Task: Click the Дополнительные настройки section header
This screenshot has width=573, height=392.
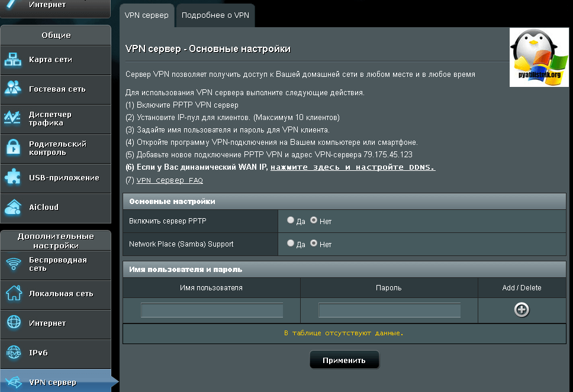Action: (x=56, y=241)
